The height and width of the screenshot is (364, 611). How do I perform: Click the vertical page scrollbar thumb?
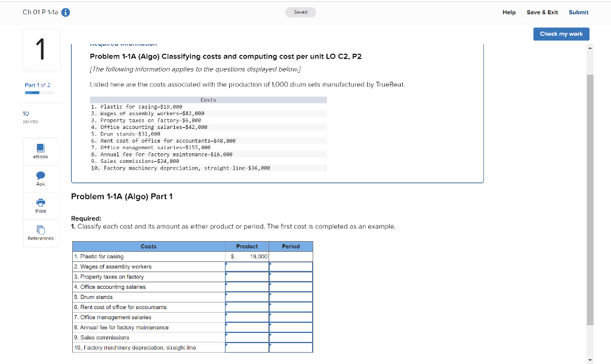tap(590, 199)
